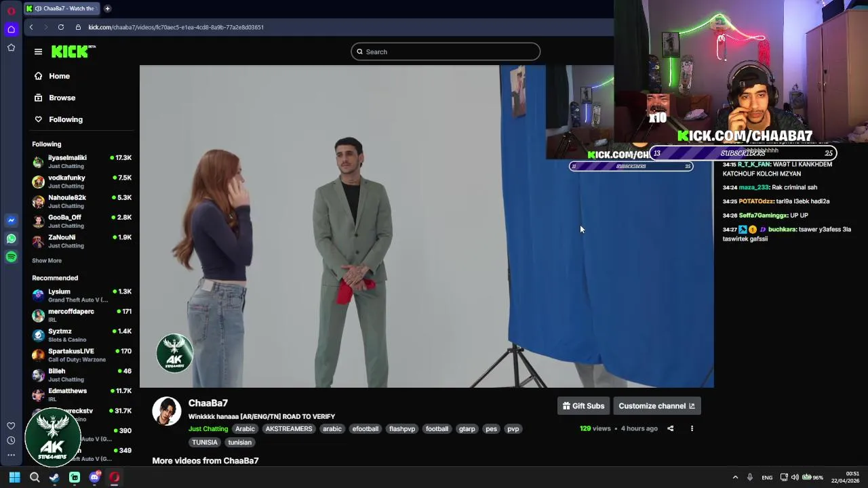Open the Following section in navigation
Viewport: 868px width, 488px height.
pos(66,119)
